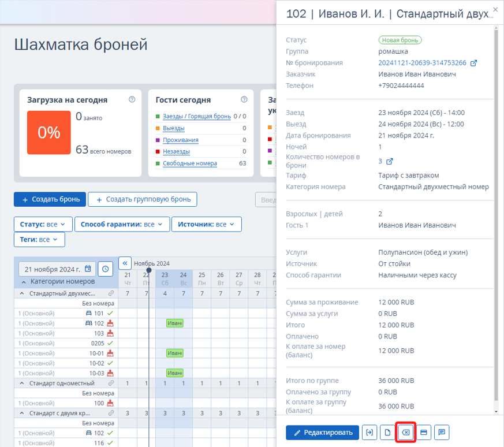
Task: Click the timeline marker dot on 22 column
Action: tap(149, 270)
